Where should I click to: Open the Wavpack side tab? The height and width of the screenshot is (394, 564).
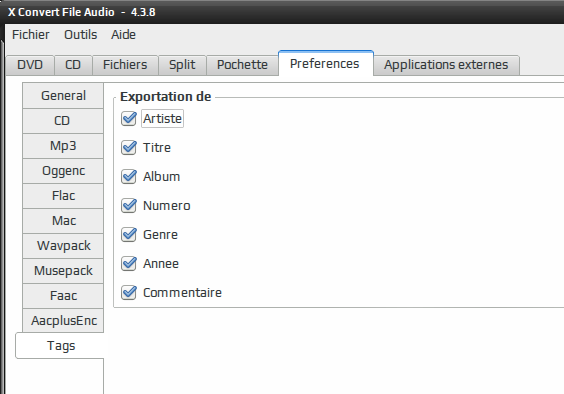pos(63,246)
